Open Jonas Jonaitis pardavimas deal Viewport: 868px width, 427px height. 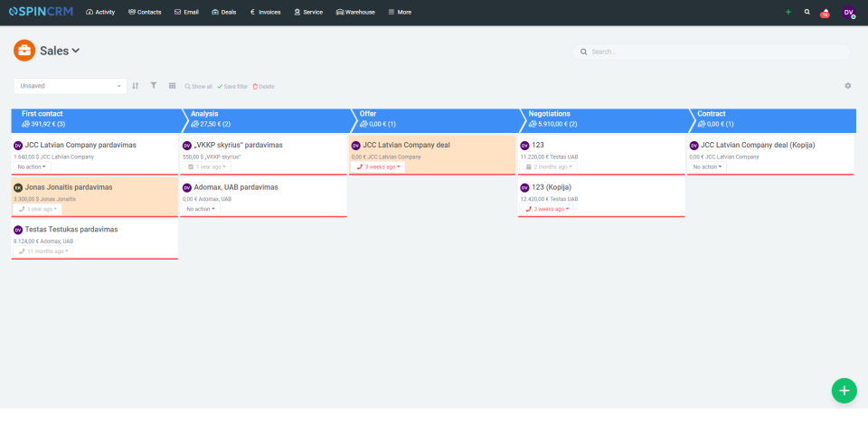point(69,187)
